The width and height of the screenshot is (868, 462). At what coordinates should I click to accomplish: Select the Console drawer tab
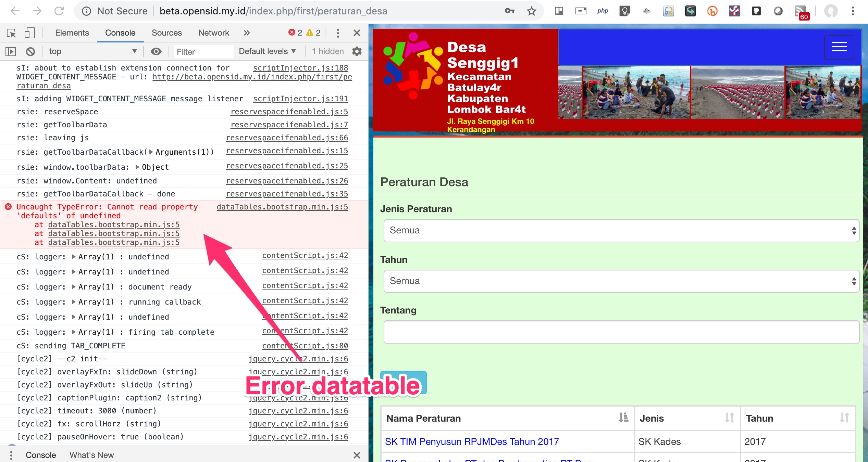(41, 455)
